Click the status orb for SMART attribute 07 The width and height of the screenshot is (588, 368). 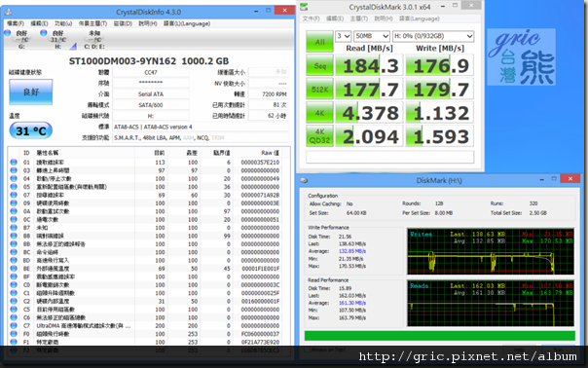click(14, 195)
